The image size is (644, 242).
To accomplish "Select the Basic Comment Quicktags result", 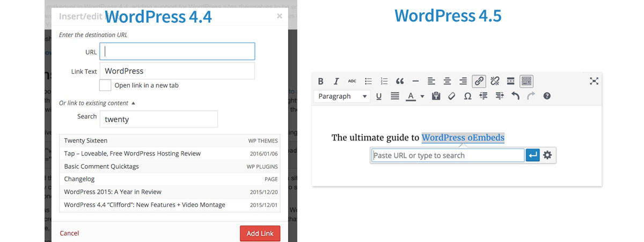I will (x=170, y=167).
